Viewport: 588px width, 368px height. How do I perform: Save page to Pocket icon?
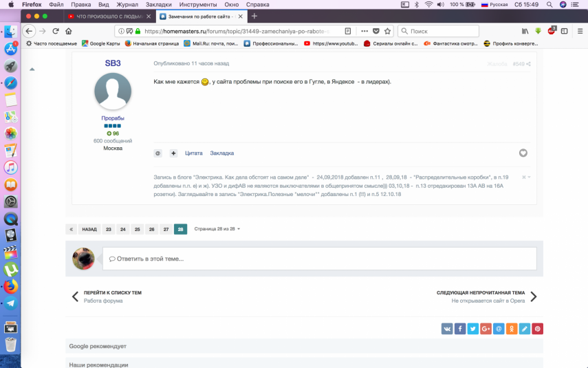point(375,31)
